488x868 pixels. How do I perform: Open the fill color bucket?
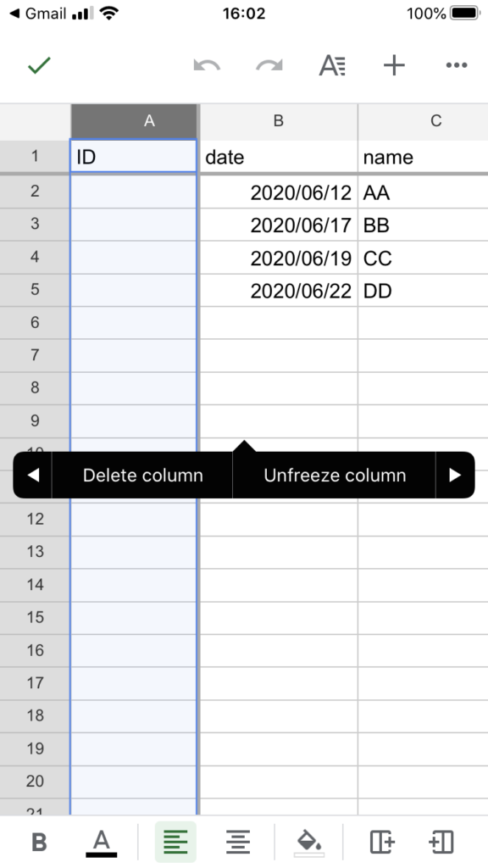[309, 843]
